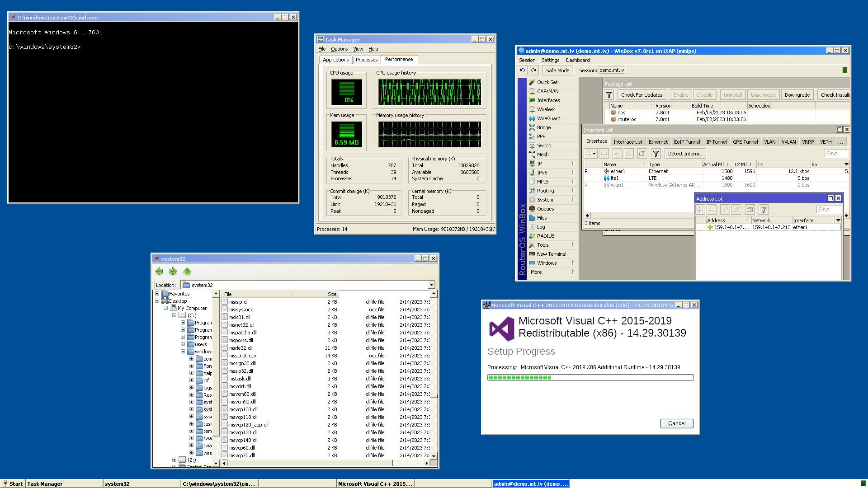The width and height of the screenshot is (868, 488).
Task: Open the Bridge sidebar item
Action: point(543,127)
